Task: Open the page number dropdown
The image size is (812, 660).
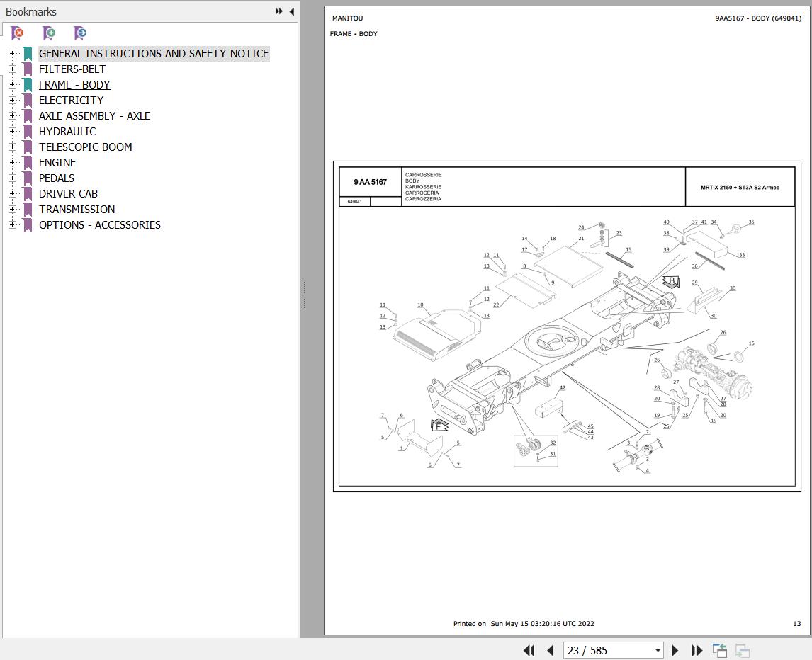Action: [658, 650]
